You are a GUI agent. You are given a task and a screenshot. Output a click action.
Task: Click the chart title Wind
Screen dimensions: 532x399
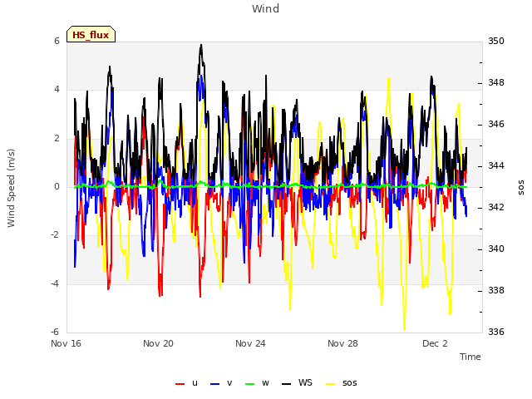tap(266, 8)
